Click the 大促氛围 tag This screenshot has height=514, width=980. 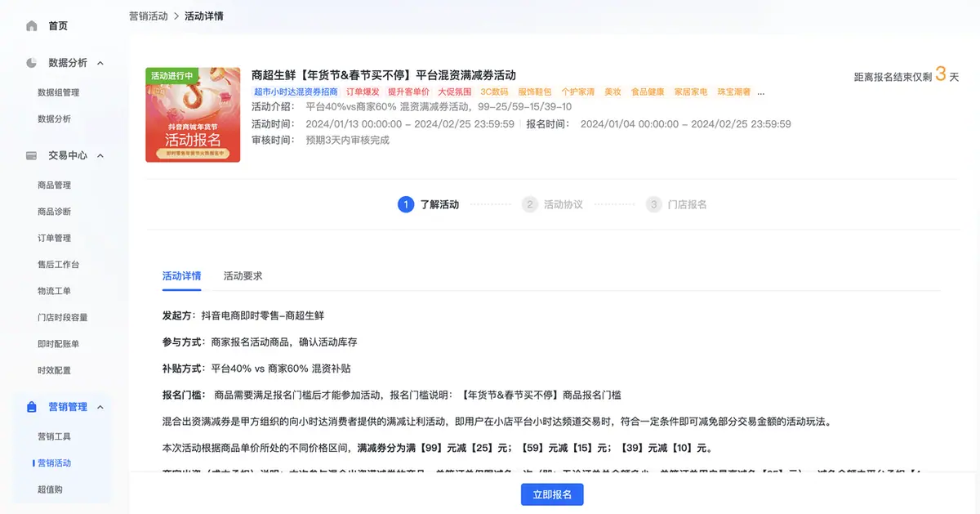[454, 92]
